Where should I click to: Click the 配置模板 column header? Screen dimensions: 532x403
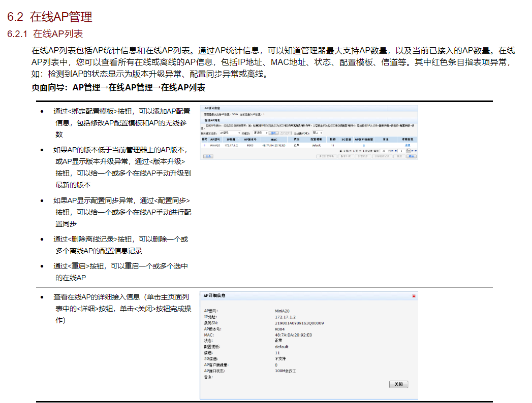tap(316, 139)
